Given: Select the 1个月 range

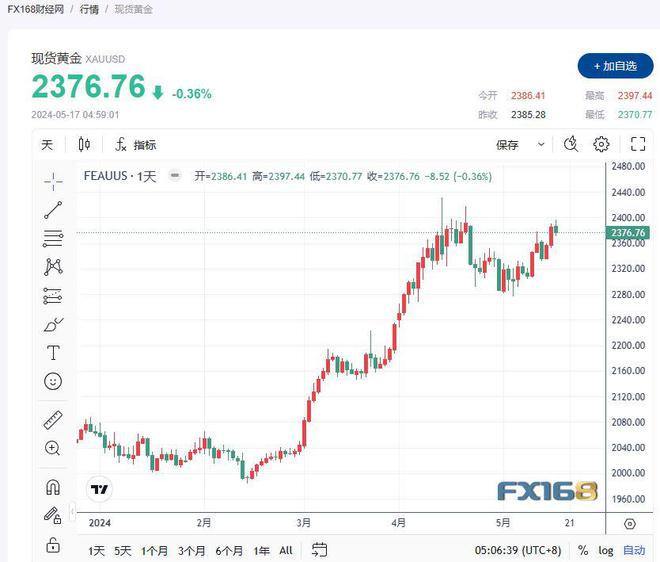Looking at the screenshot, I should [154, 551].
